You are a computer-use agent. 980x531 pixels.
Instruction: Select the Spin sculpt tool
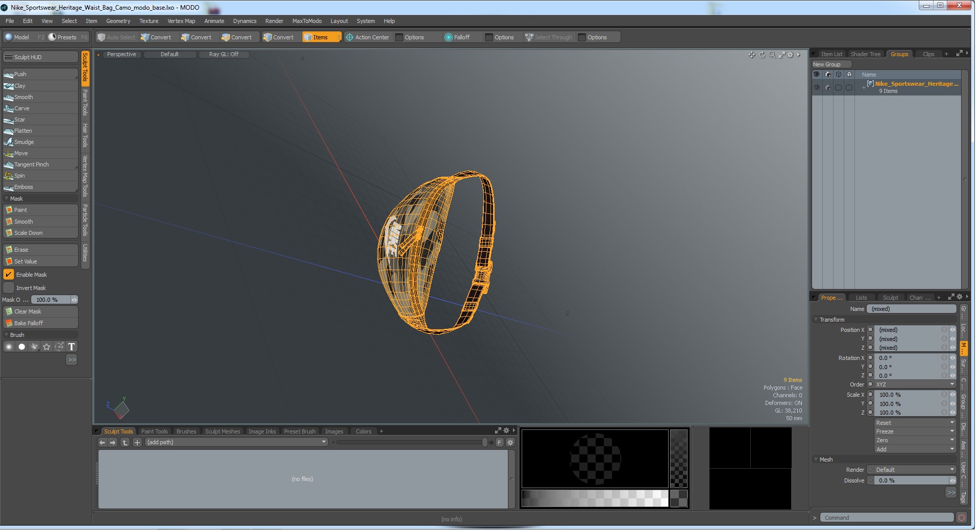click(x=40, y=176)
